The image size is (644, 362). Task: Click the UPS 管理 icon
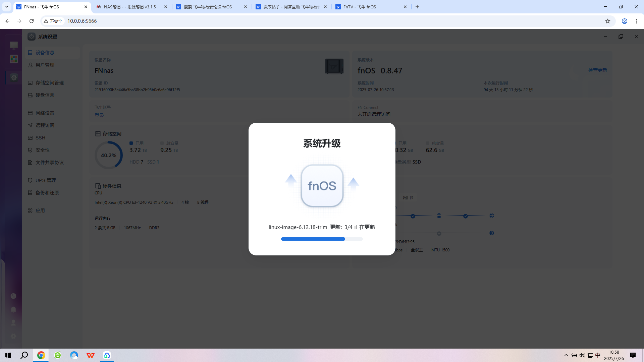(30, 180)
